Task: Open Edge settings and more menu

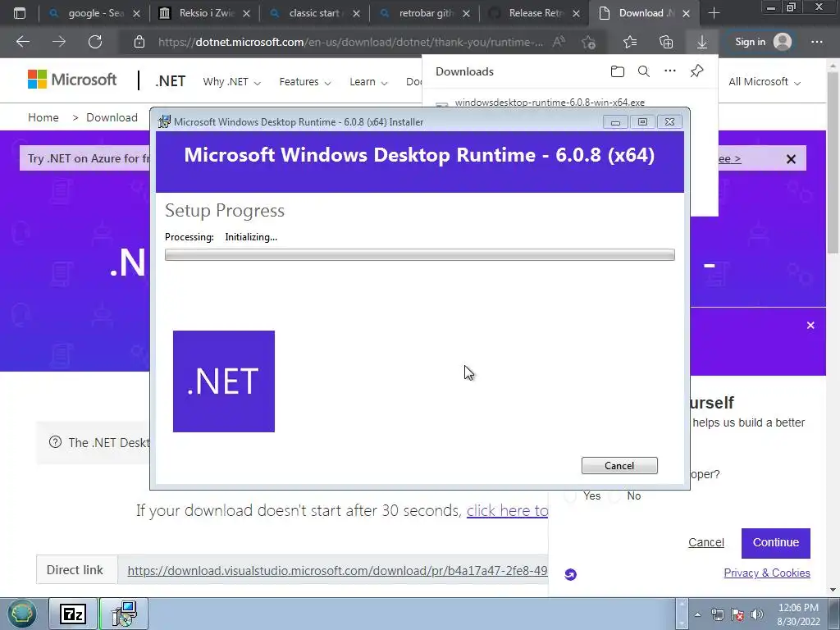Action: point(817,42)
